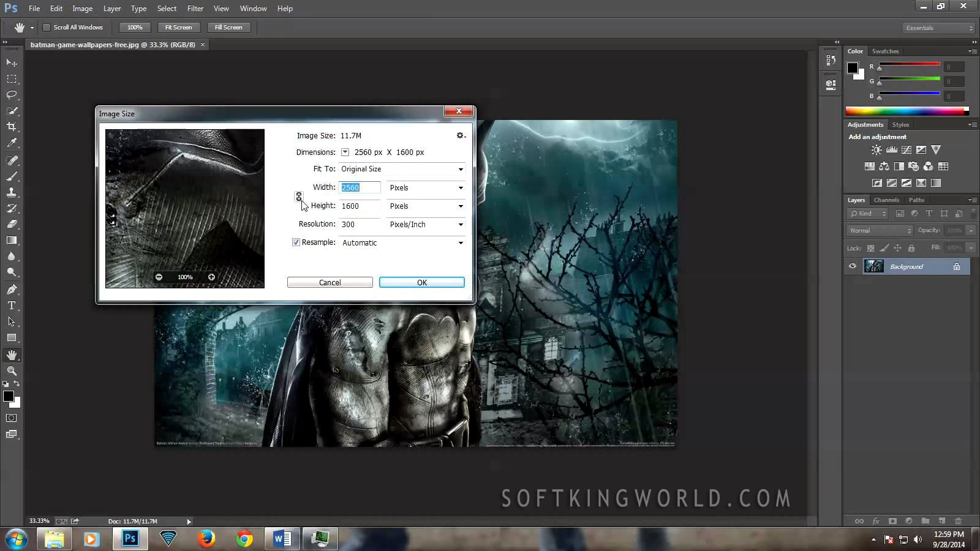Open the layer blend mode Normal dropdown
The width and height of the screenshot is (980, 551).
(x=880, y=231)
